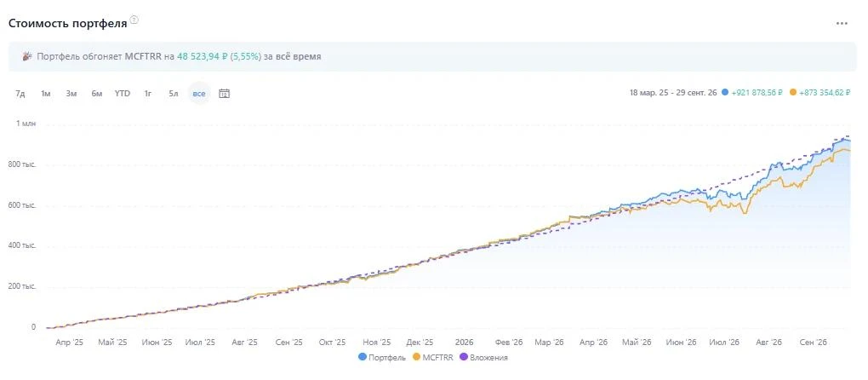This screenshot has width=868, height=380.
Task: Click the 2026 axis label
Action: pos(464,343)
